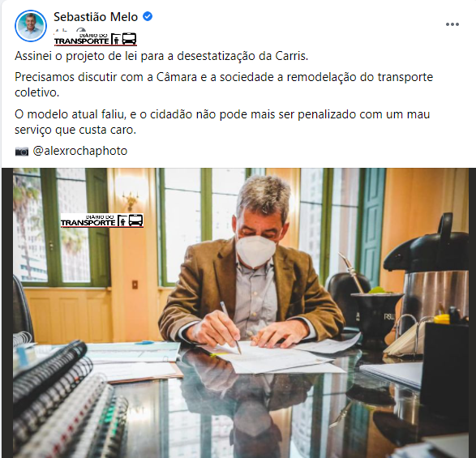Image resolution: width=476 pixels, height=458 pixels.
Task: Open Sebastião Melo's profile picture
Action: click(30, 26)
